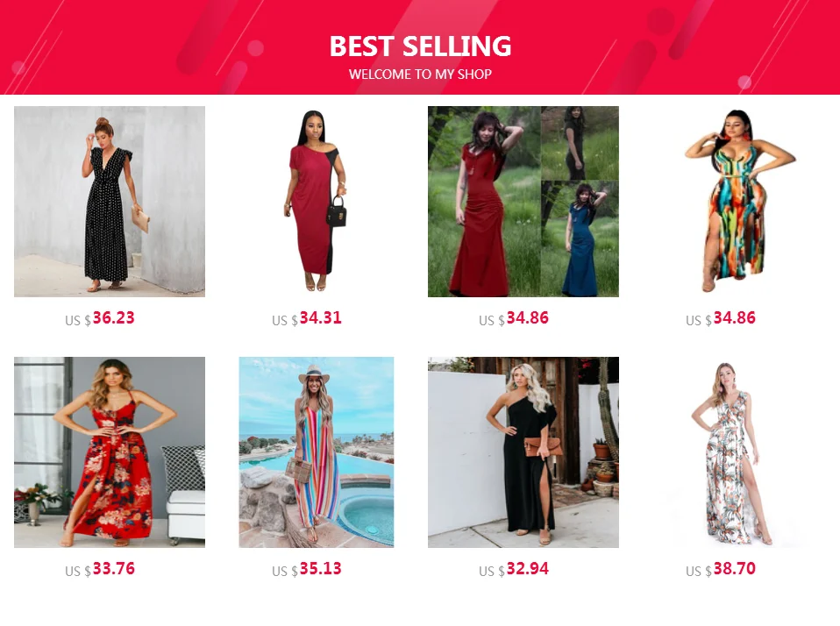
Task: Click the WELCOME TO MY SHOP subtitle
Action: click(x=420, y=74)
